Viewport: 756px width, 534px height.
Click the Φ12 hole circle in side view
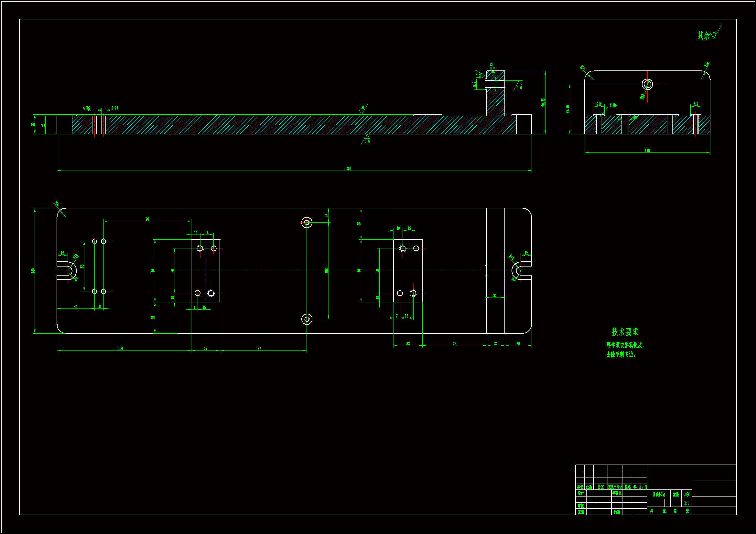coord(647,84)
